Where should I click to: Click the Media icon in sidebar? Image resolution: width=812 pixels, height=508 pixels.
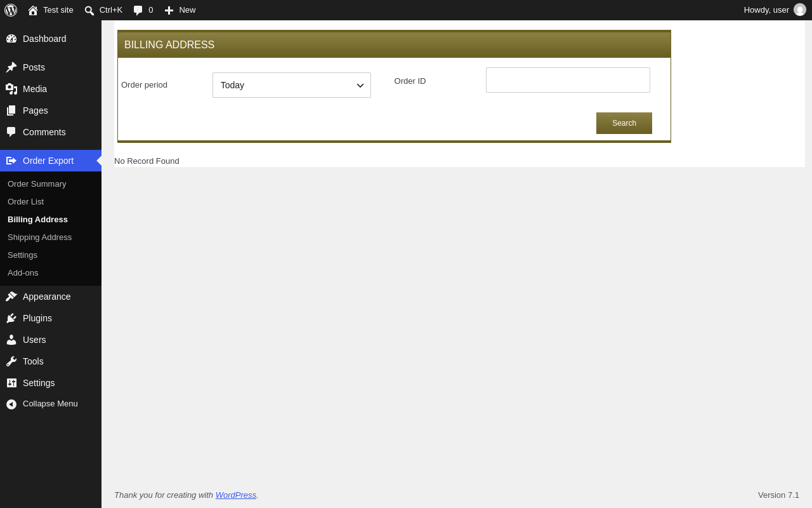(11, 89)
